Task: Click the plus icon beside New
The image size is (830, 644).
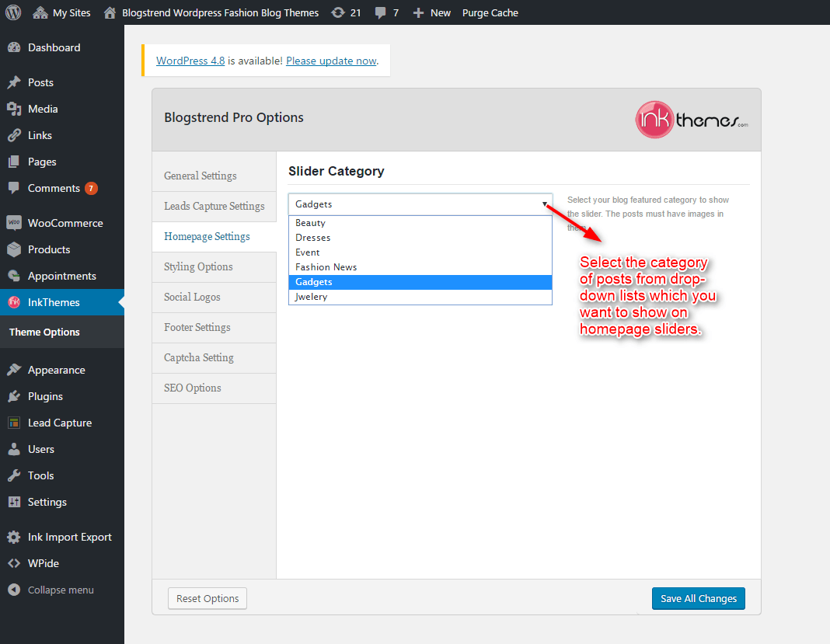Action: pos(418,12)
